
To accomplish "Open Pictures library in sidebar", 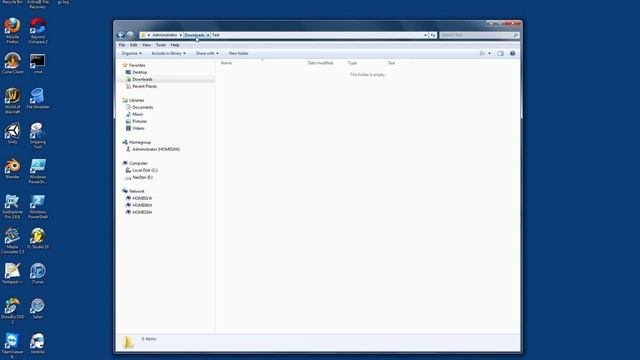I will [x=139, y=121].
